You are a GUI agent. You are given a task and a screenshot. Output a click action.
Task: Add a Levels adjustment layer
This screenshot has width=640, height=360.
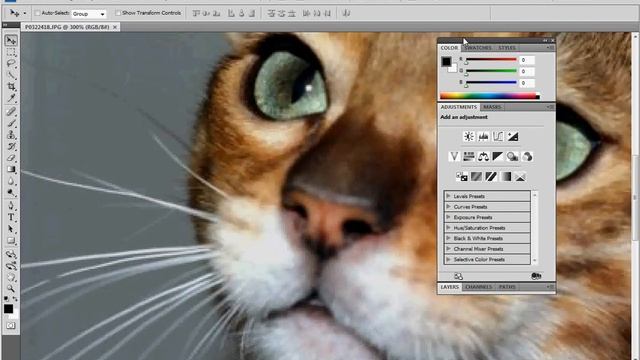[x=483, y=136]
